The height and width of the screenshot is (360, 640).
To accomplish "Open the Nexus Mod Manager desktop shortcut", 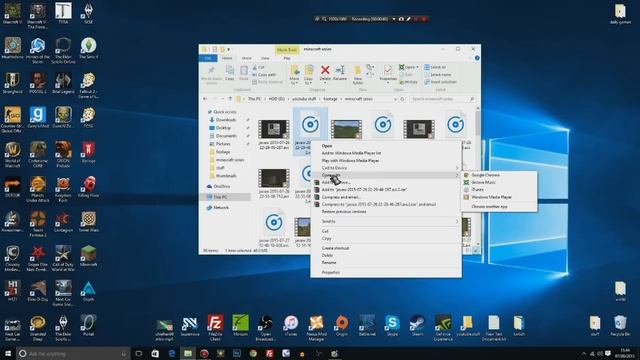I will tap(316, 327).
